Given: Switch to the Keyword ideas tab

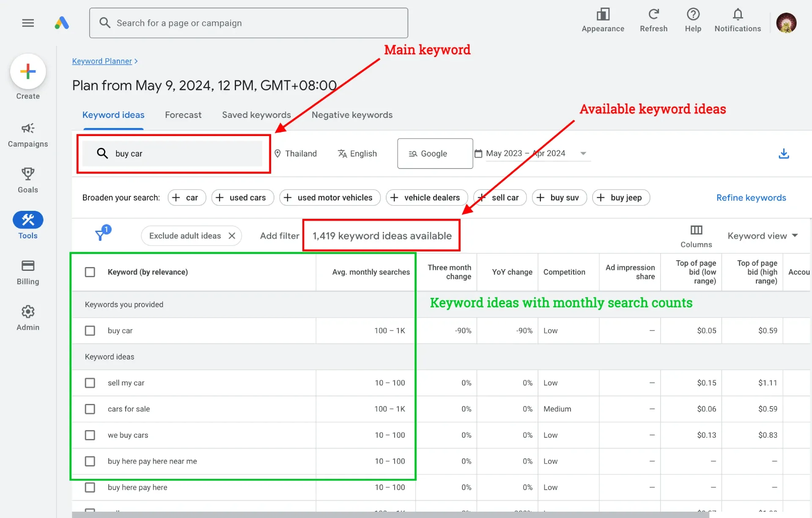Looking at the screenshot, I should click(x=113, y=115).
